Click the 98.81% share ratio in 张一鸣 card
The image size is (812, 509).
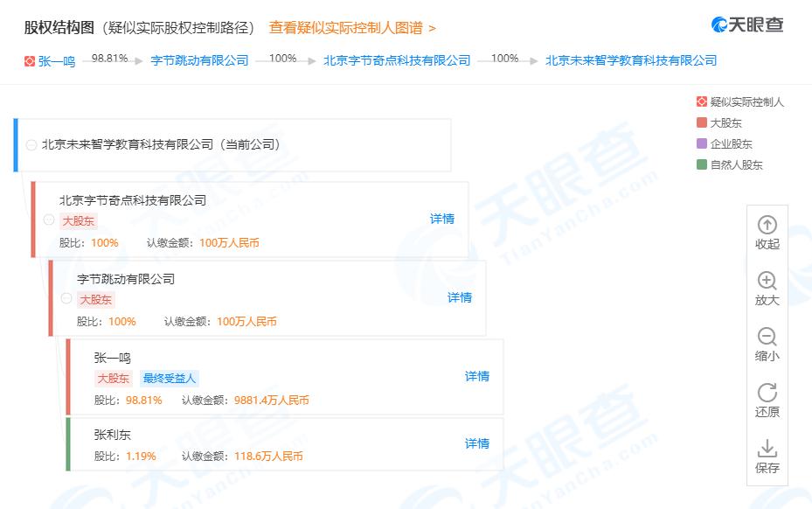click(144, 401)
